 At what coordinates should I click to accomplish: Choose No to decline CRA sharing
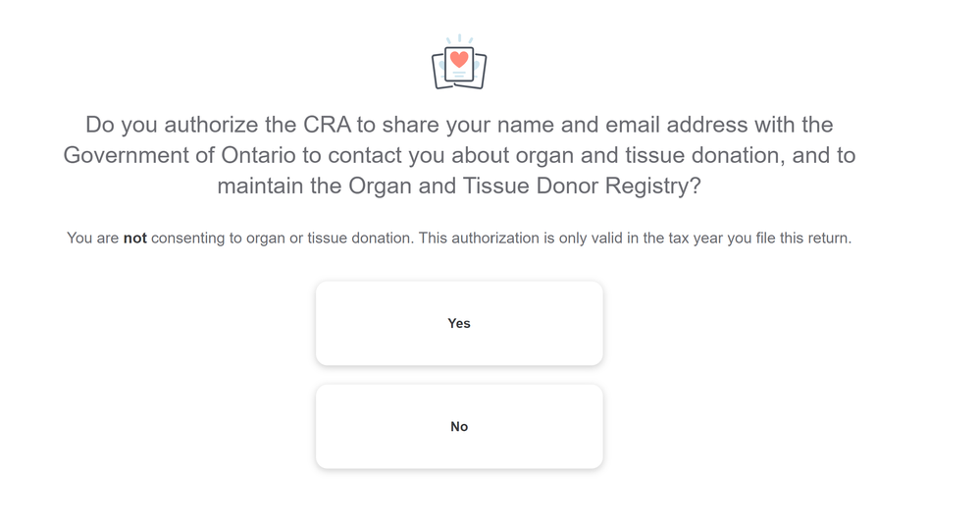[x=459, y=426]
